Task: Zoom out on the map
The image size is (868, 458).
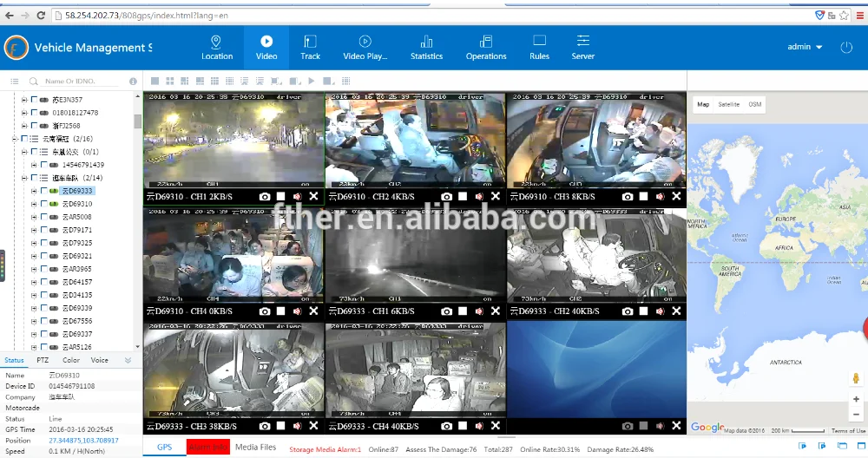Action: [x=856, y=414]
